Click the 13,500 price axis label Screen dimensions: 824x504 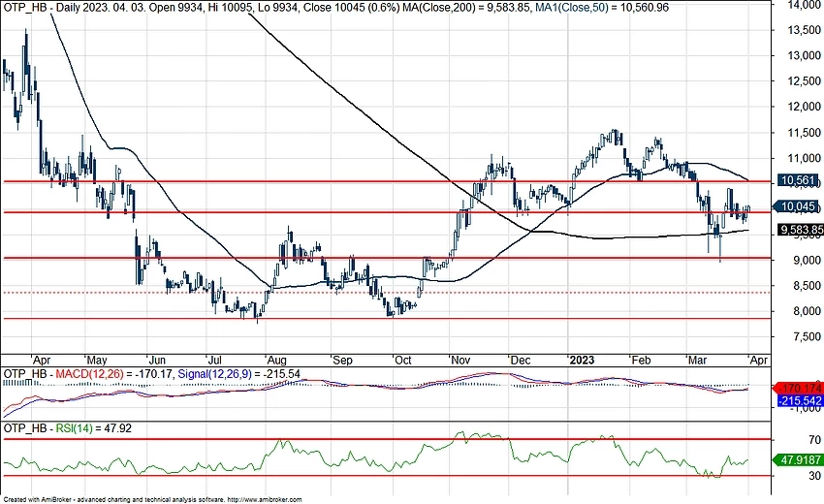click(804, 30)
